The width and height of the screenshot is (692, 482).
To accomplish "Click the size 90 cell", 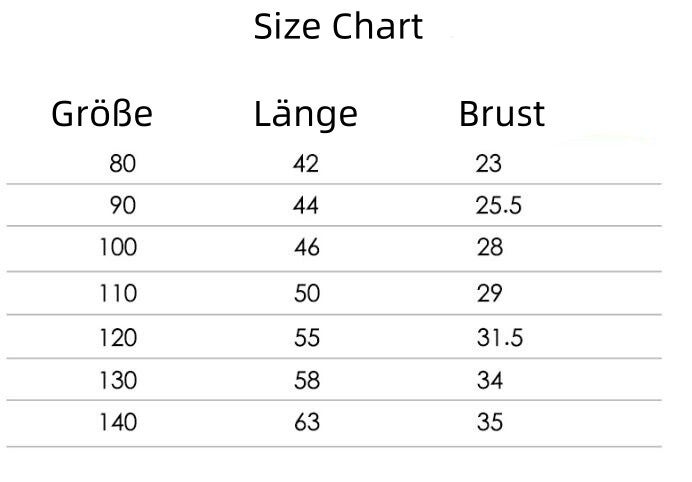I will click(x=122, y=206).
